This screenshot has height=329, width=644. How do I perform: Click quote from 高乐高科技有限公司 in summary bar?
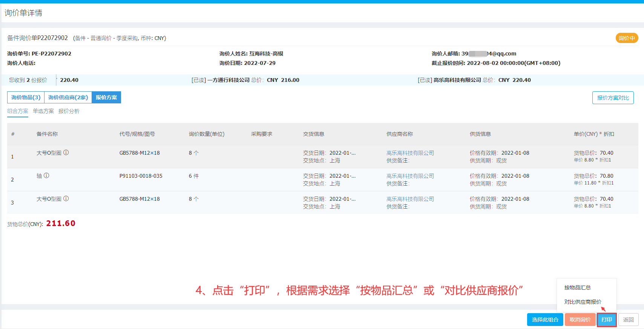tap(474, 80)
